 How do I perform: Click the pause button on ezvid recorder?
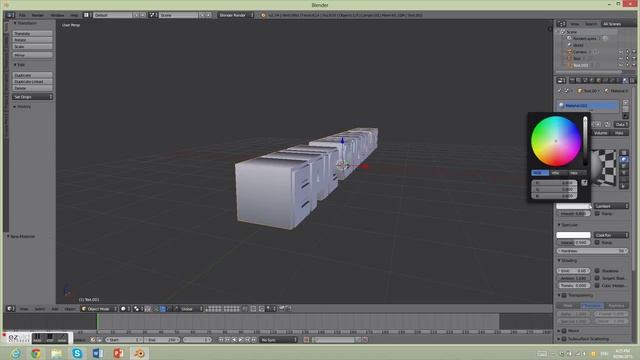(x=37, y=338)
